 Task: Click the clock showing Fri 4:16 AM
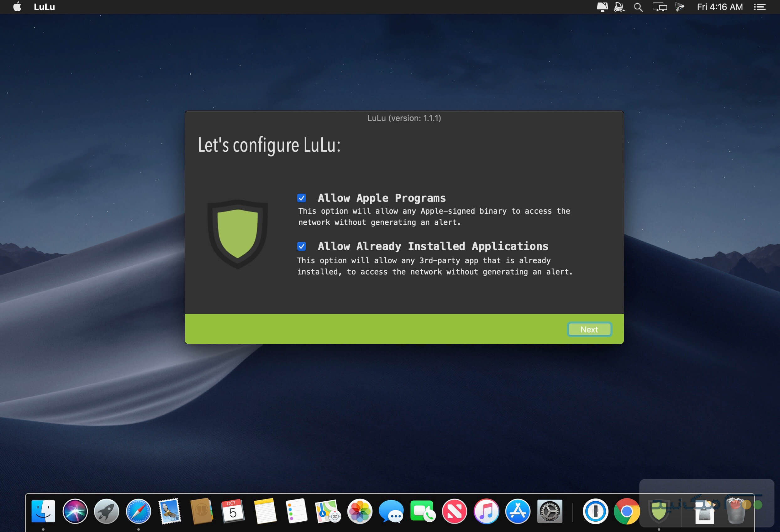719,7
